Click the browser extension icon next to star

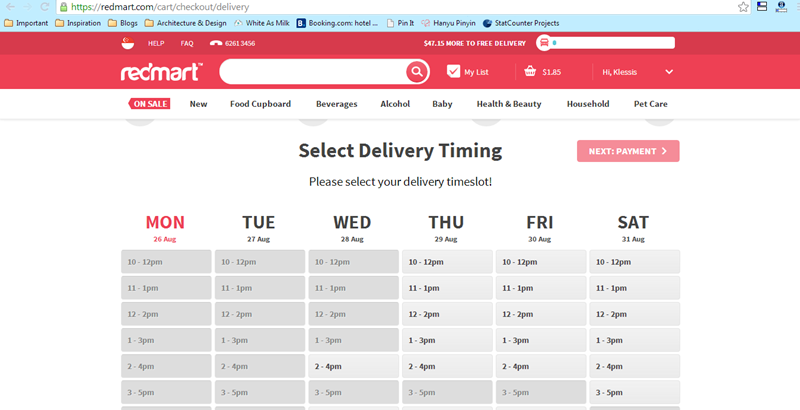(x=762, y=7)
